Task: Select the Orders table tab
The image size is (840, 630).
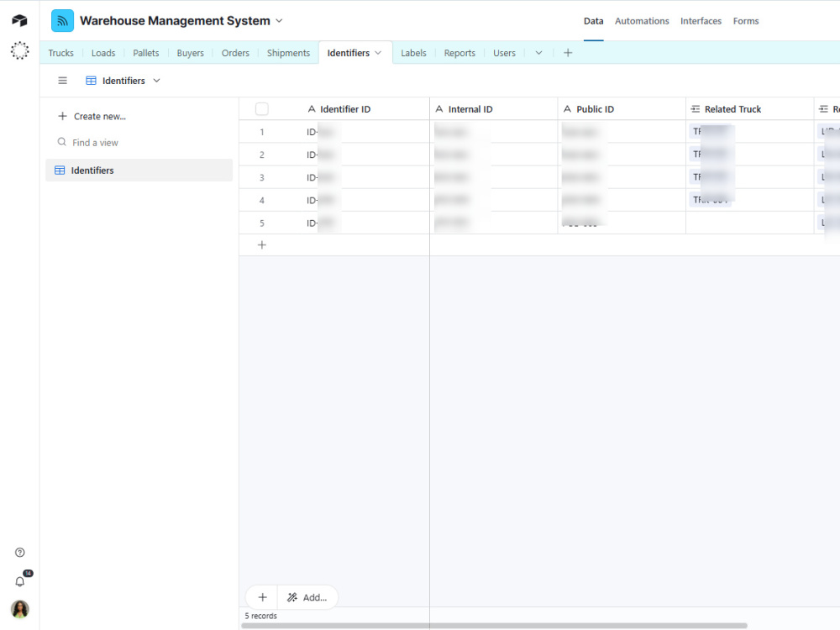Action: click(x=235, y=52)
